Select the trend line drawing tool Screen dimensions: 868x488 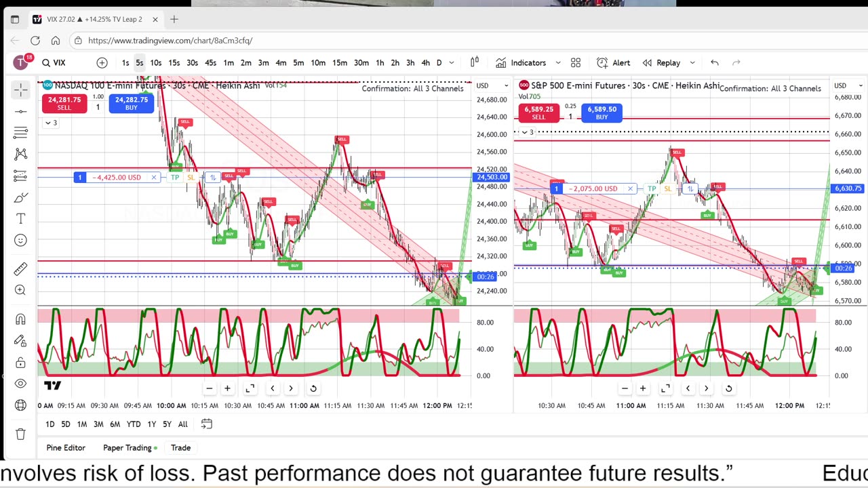point(20,111)
